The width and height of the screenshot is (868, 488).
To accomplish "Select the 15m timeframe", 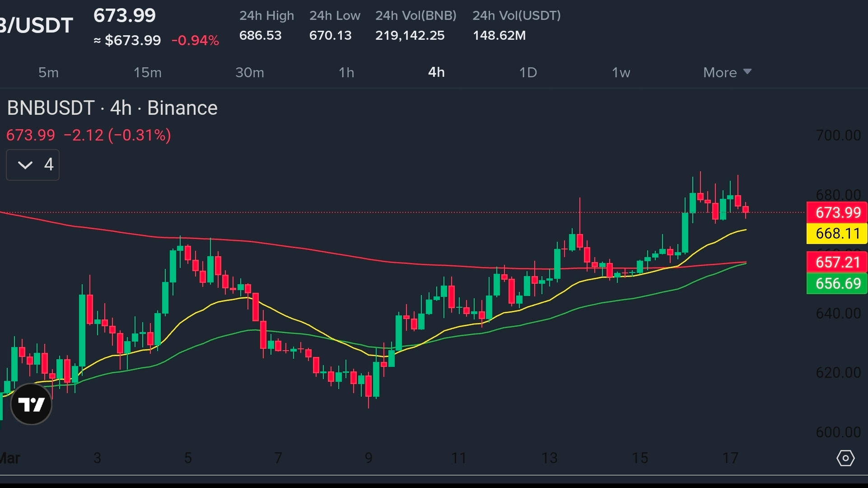I will coord(147,72).
